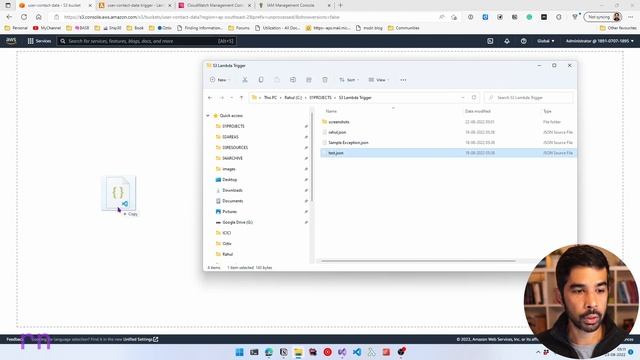Go up one folder level in File Explorer

click(242, 98)
